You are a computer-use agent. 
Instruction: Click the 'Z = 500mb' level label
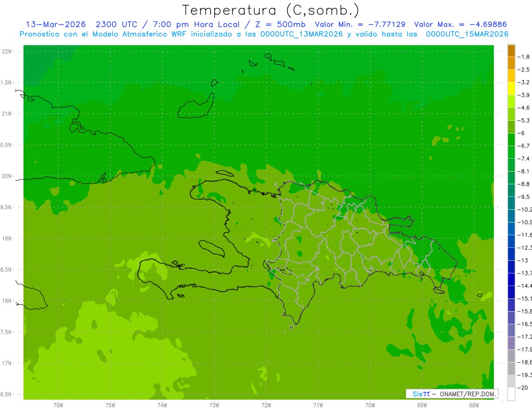tap(280, 24)
